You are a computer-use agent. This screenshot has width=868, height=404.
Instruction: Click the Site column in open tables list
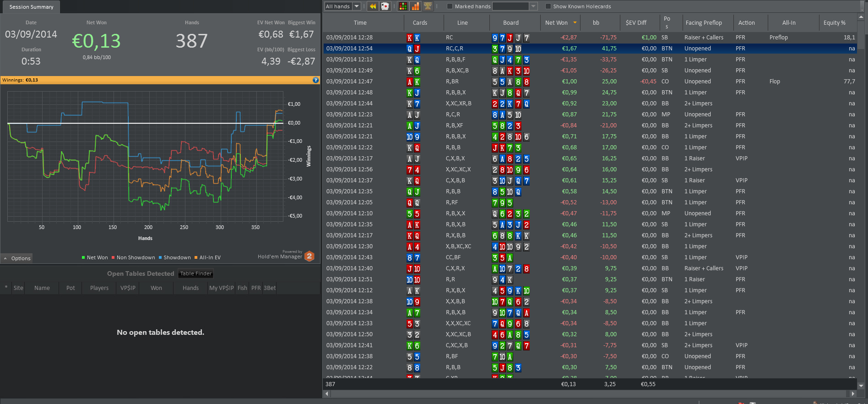[18, 288]
